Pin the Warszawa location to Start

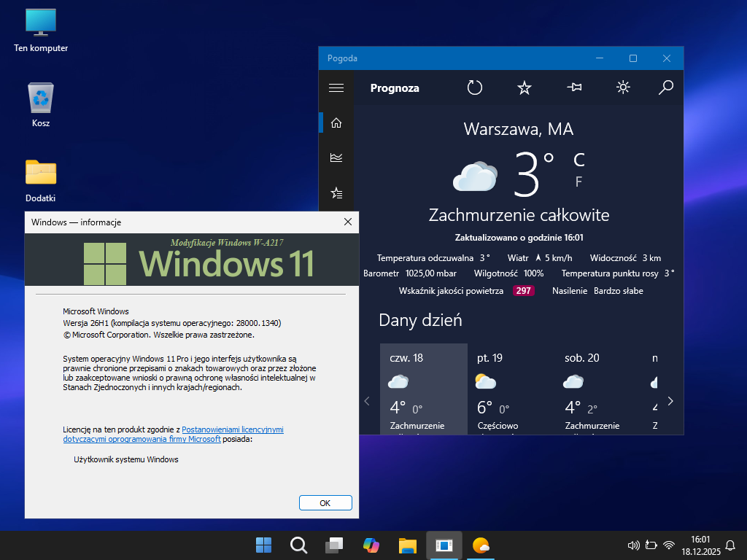574,87
